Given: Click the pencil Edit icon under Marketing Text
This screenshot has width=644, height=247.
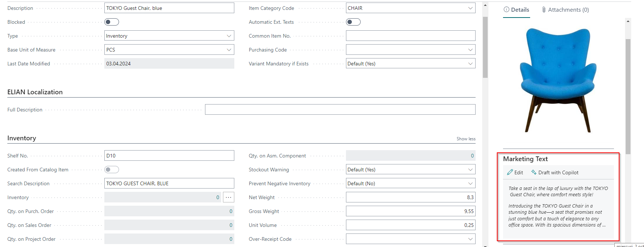Looking at the screenshot, I should click(510, 172).
